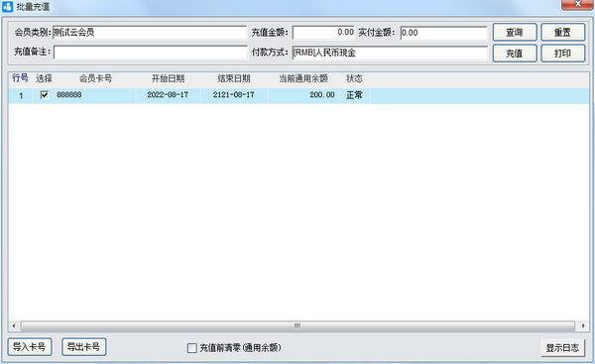Click the 开始日期 column header
The width and height of the screenshot is (595, 364).
(169, 78)
